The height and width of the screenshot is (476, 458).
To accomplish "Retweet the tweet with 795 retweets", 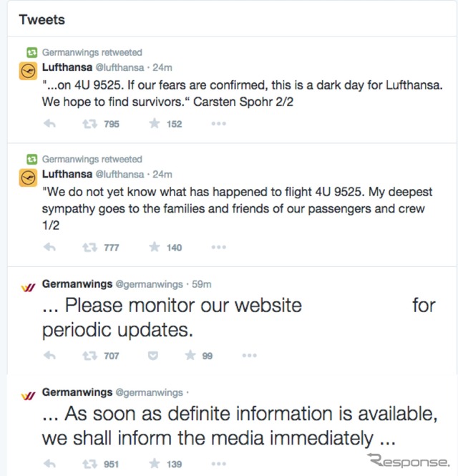I will coord(90,124).
